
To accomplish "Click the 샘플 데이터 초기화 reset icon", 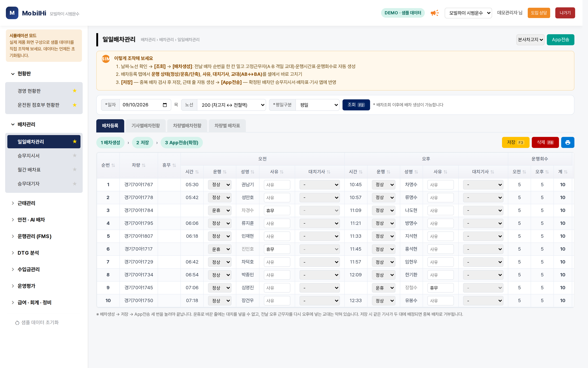I will [17, 323].
